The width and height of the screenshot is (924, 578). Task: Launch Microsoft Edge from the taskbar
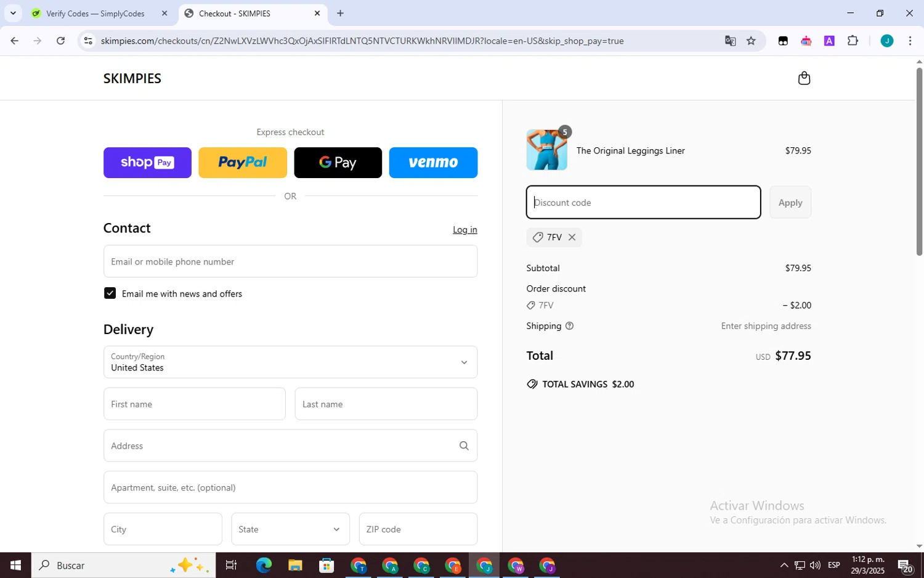264,565
